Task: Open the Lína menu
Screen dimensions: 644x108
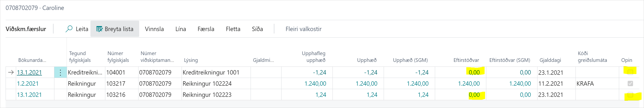Action: pyautogui.click(x=180, y=29)
